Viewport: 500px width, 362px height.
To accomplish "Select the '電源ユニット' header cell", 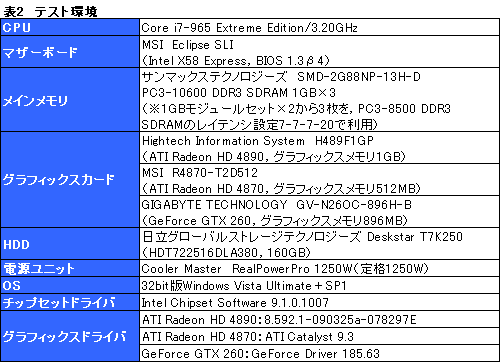I will point(70,269).
